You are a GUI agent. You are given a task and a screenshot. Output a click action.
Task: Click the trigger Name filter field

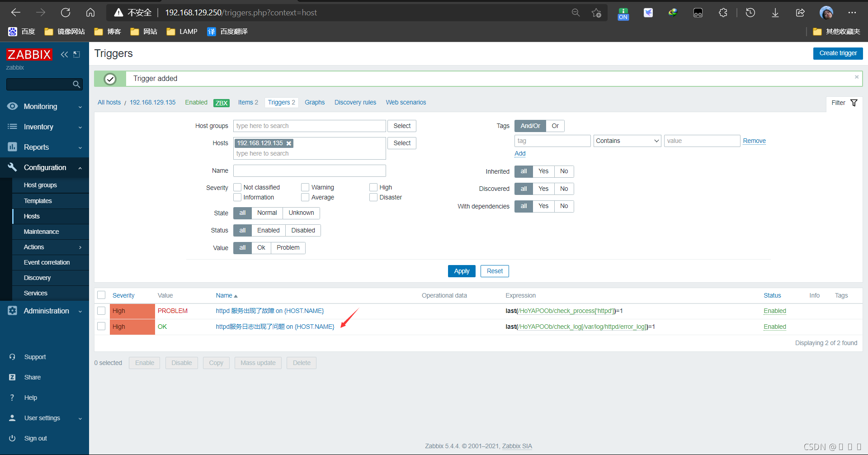310,171
